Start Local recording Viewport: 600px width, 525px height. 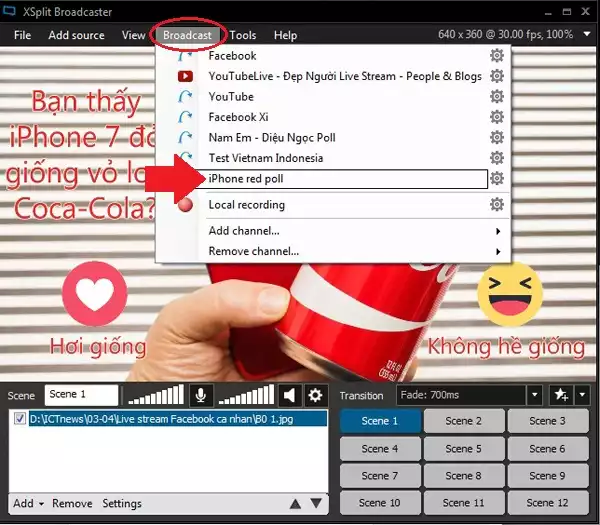[x=246, y=205]
